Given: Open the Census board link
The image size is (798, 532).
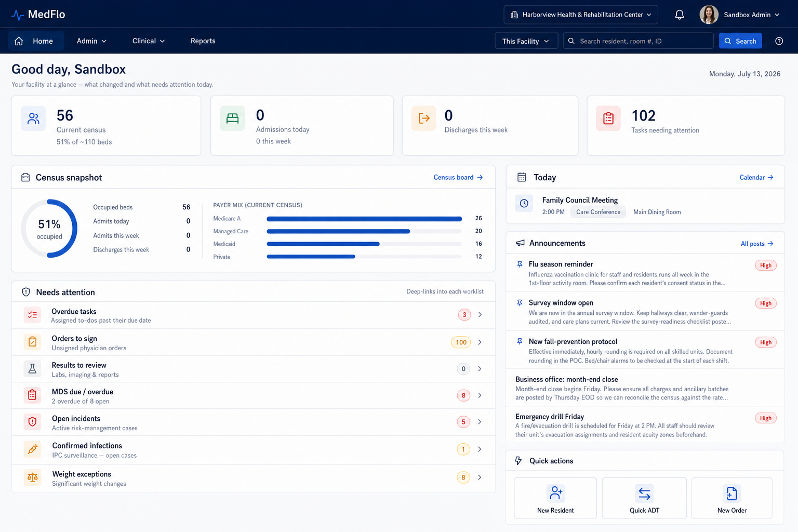Looking at the screenshot, I should click(458, 178).
